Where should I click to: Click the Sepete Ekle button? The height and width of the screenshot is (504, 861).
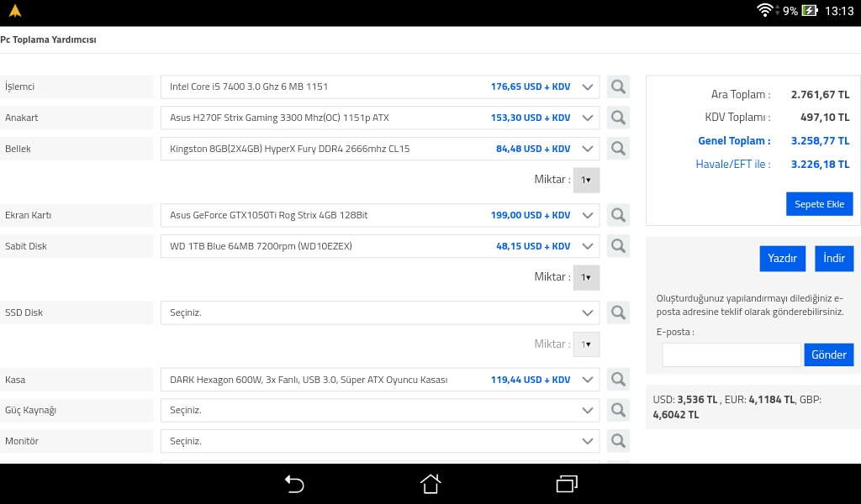[819, 204]
